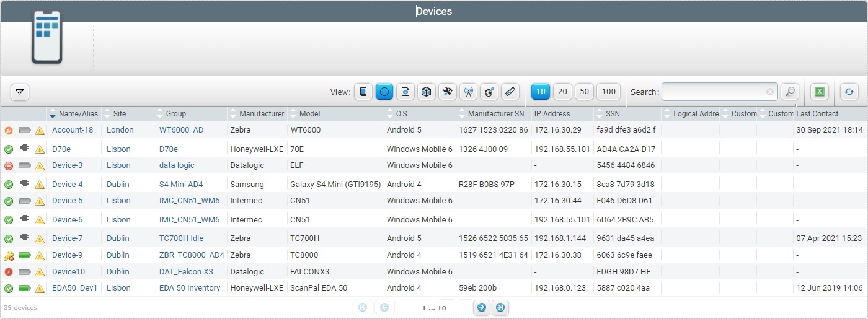Image resolution: width=868 pixels, height=319 pixels.
Task: Focus the Search input field
Action: pos(719,92)
